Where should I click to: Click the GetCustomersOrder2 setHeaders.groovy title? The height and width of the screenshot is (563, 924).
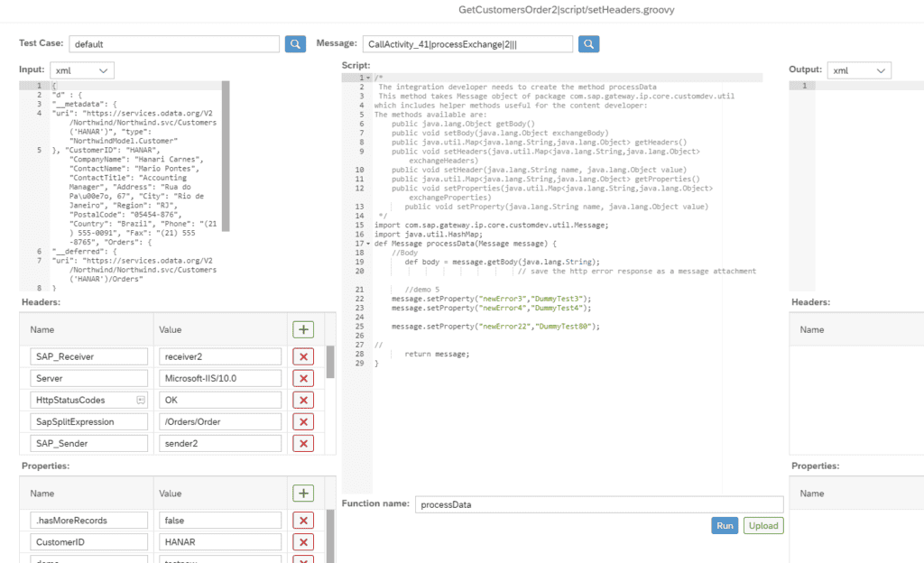point(567,10)
